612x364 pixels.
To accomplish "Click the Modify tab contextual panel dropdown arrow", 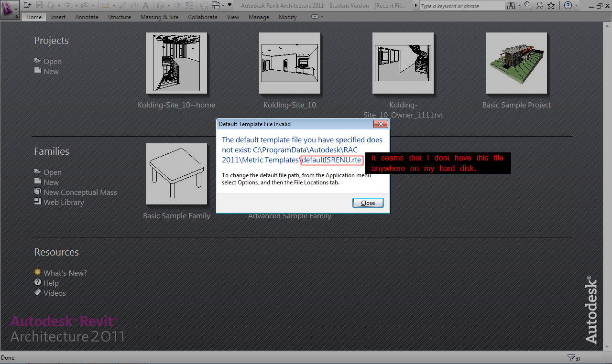I will tap(322, 17).
